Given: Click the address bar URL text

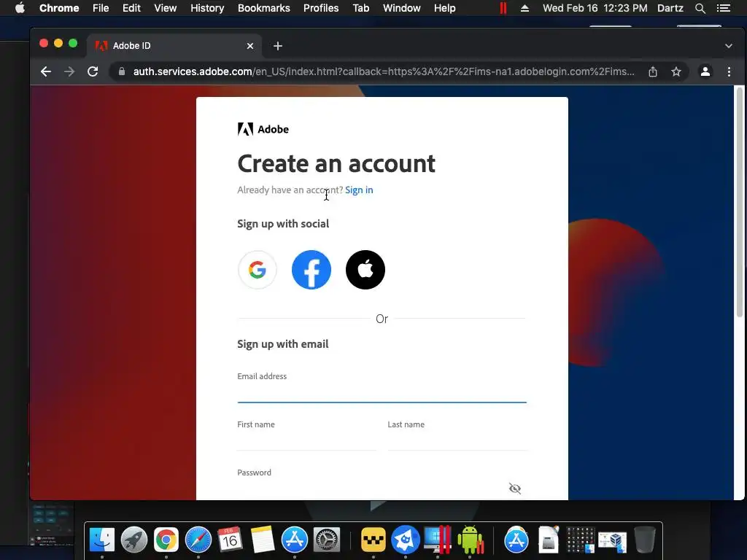Looking at the screenshot, I should click(x=384, y=71).
